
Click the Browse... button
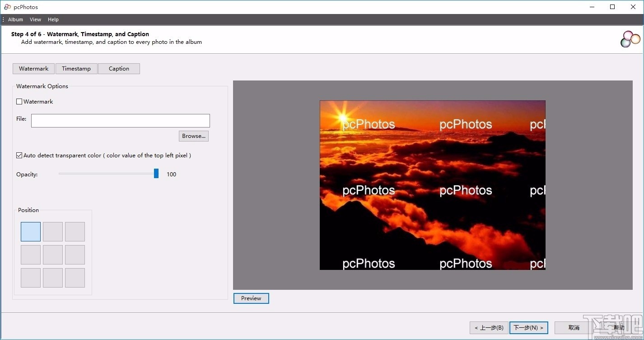click(194, 136)
